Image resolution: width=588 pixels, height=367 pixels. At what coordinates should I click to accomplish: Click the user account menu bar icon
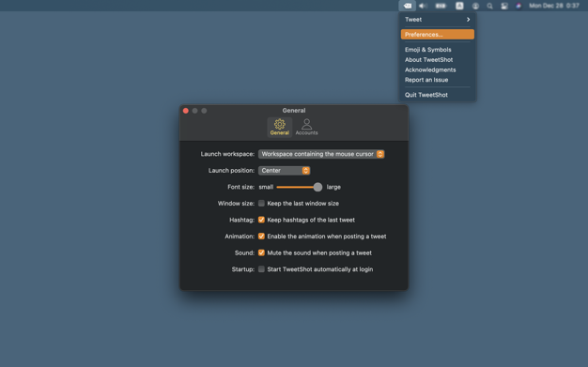(x=475, y=6)
